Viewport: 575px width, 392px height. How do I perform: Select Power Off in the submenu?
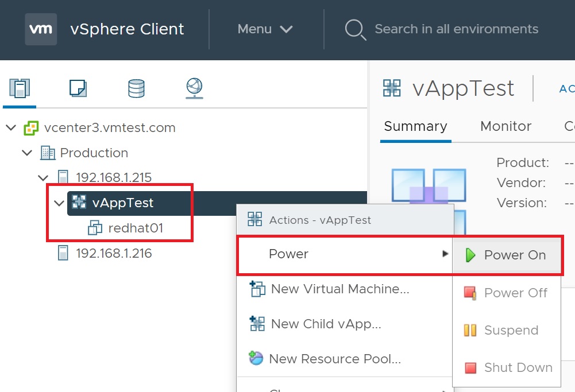pos(507,293)
